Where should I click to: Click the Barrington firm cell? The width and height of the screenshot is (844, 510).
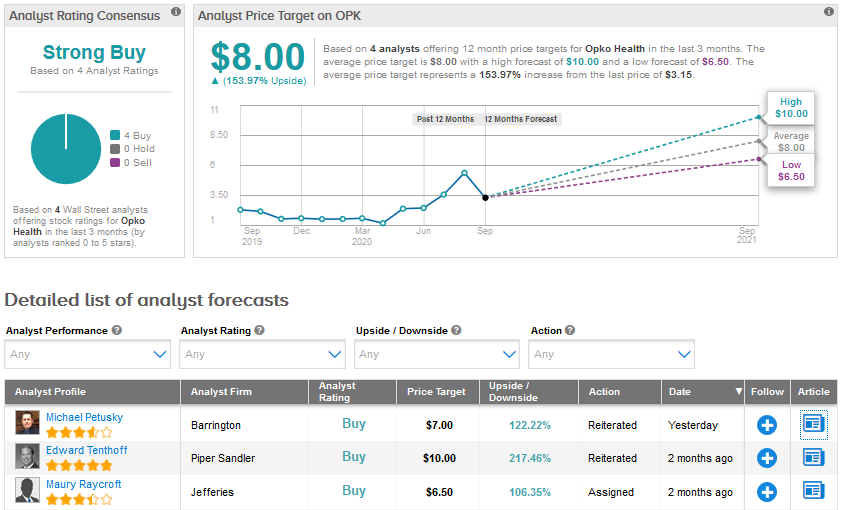point(215,425)
